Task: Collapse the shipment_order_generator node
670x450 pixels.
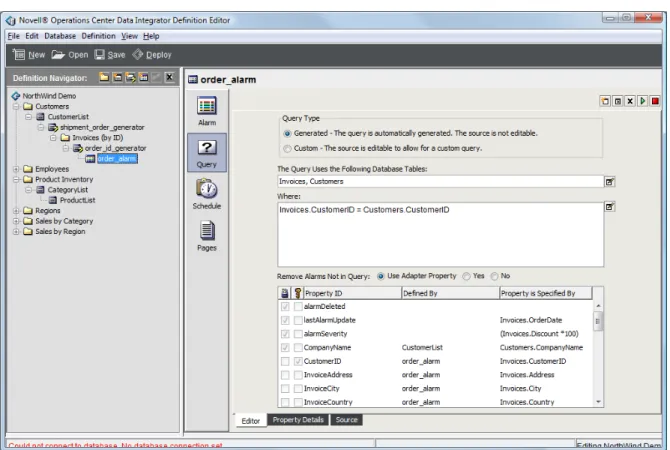Action: tap(41, 127)
